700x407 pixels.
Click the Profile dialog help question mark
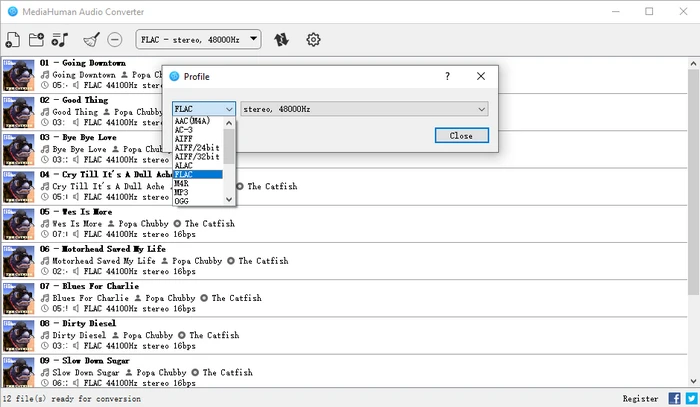coord(447,76)
